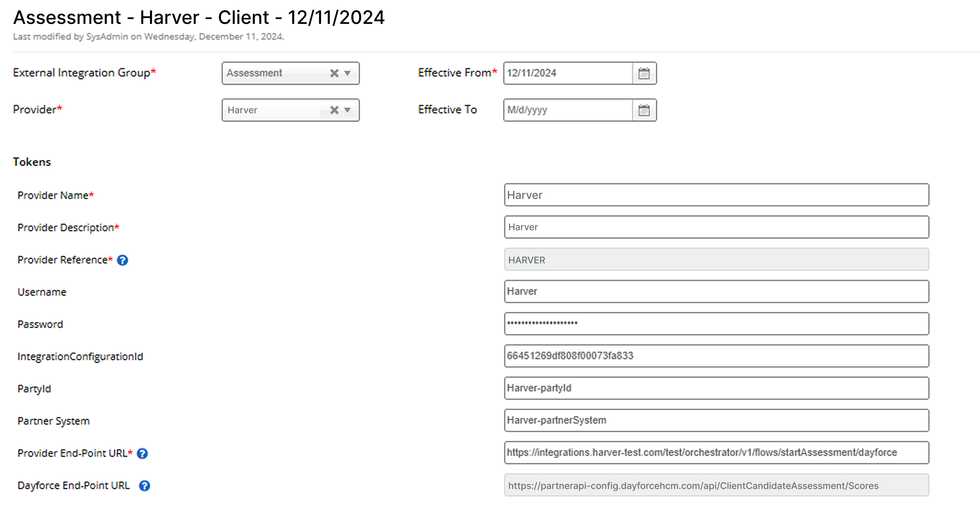Click the Effective To label
980x524 pixels.
(x=447, y=110)
